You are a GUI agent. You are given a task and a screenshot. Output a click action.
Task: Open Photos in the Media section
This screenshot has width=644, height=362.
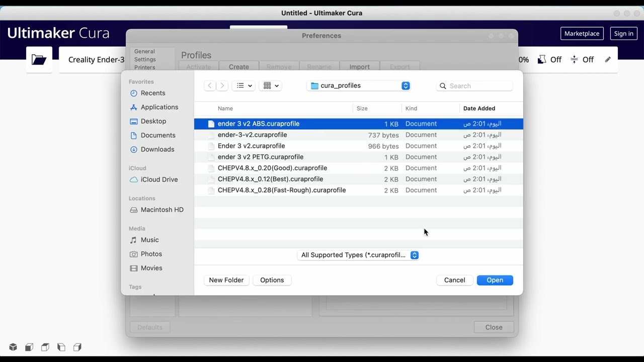151,254
